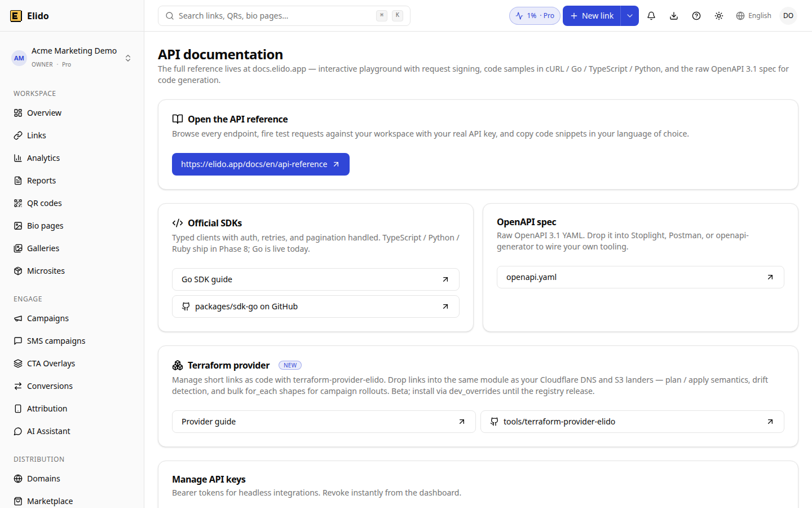
Task: Click the CTA Overlays layers icon
Action: pyautogui.click(x=18, y=364)
